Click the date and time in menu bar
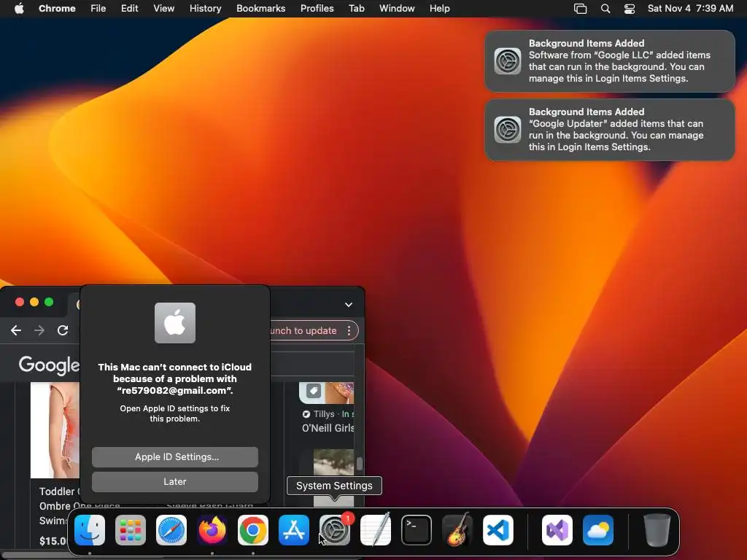 [x=690, y=9]
